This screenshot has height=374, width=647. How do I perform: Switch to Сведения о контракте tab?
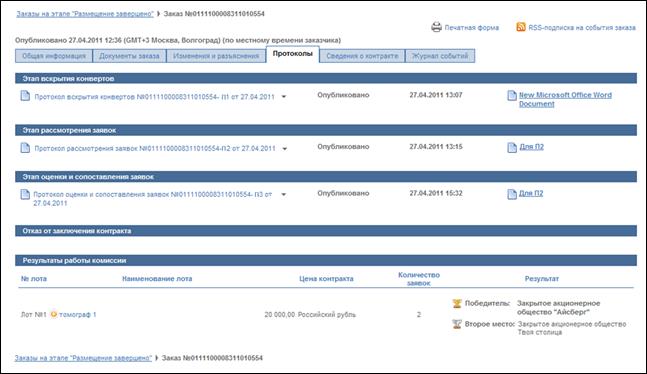362,56
